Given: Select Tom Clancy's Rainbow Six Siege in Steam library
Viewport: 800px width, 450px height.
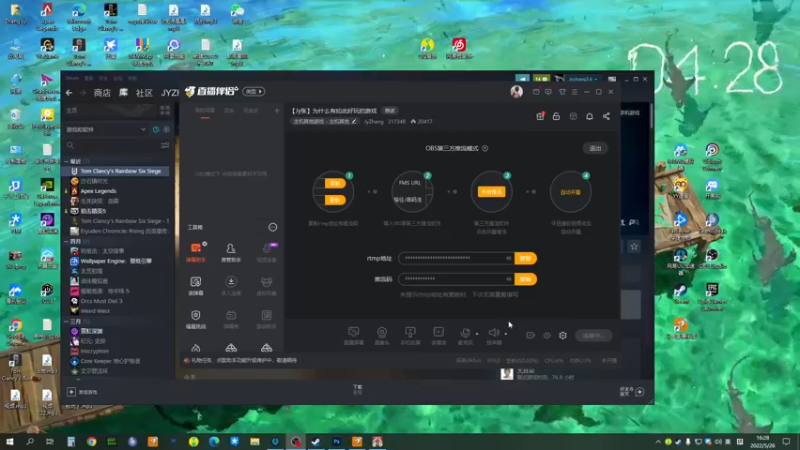Looking at the screenshot, I should (x=116, y=171).
